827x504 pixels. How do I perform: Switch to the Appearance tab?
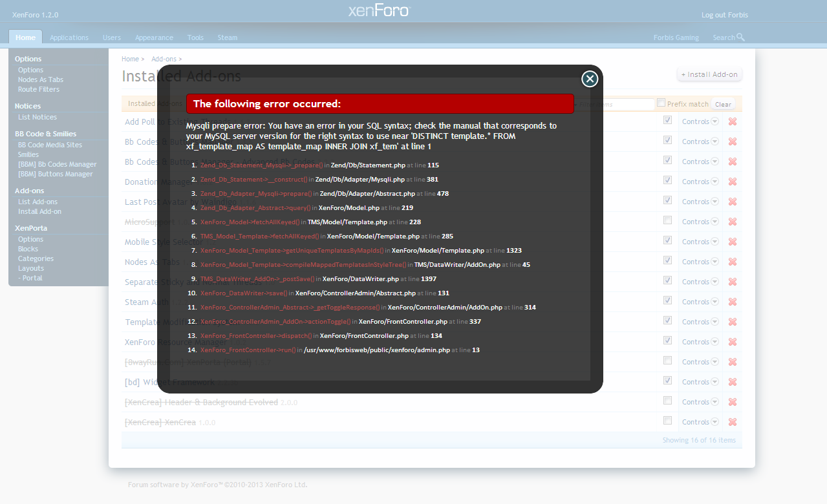[x=154, y=37]
